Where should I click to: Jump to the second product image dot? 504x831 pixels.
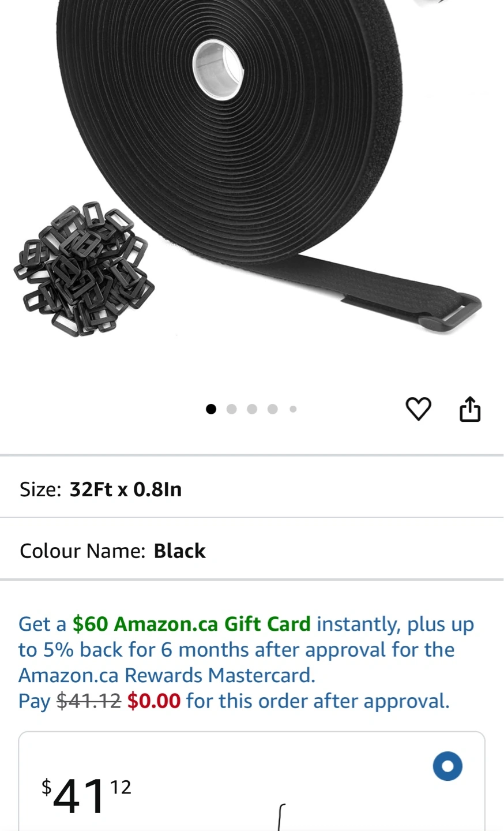click(x=232, y=409)
